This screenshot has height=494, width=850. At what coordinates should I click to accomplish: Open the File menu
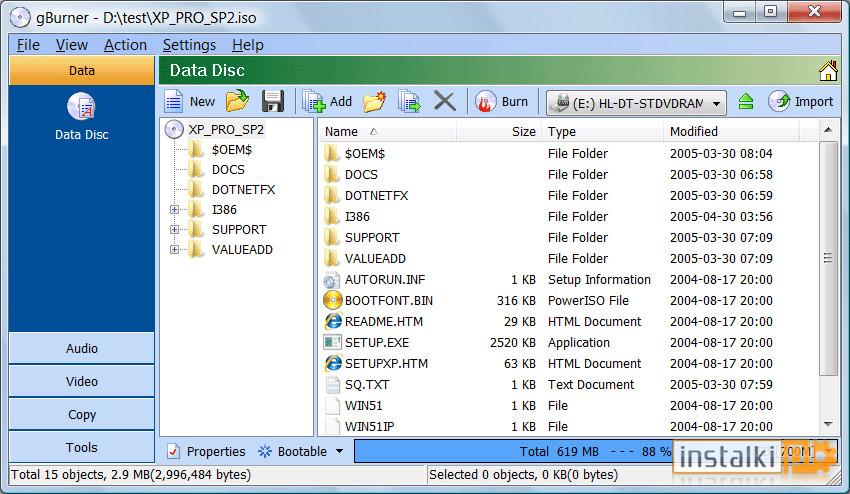tap(28, 45)
